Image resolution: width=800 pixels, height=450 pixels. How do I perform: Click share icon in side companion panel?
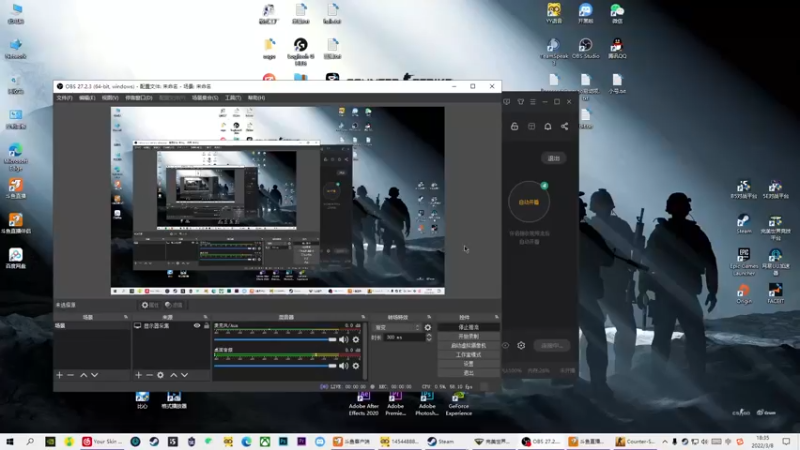coord(564,126)
